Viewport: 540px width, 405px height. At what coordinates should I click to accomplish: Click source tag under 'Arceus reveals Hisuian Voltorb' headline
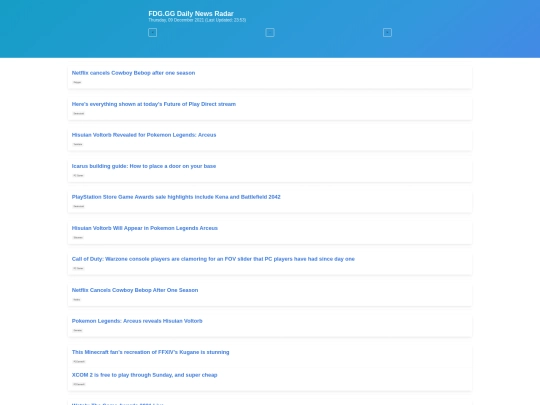(x=78, y=330)
